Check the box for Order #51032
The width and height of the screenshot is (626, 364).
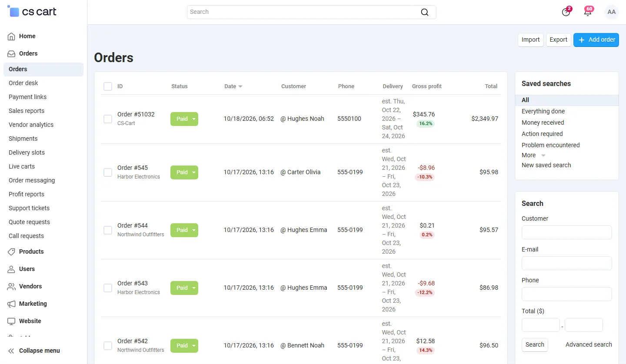coord(108,119)
